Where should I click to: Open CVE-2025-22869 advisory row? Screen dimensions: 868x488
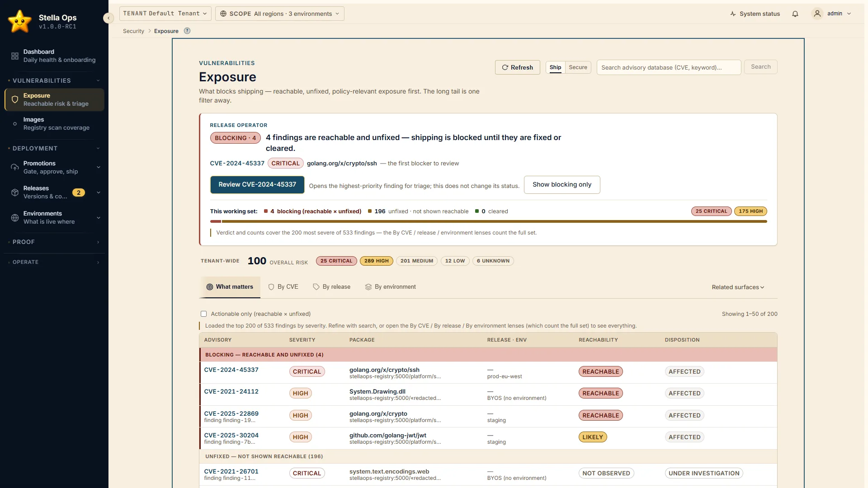(x=231, y=414)
